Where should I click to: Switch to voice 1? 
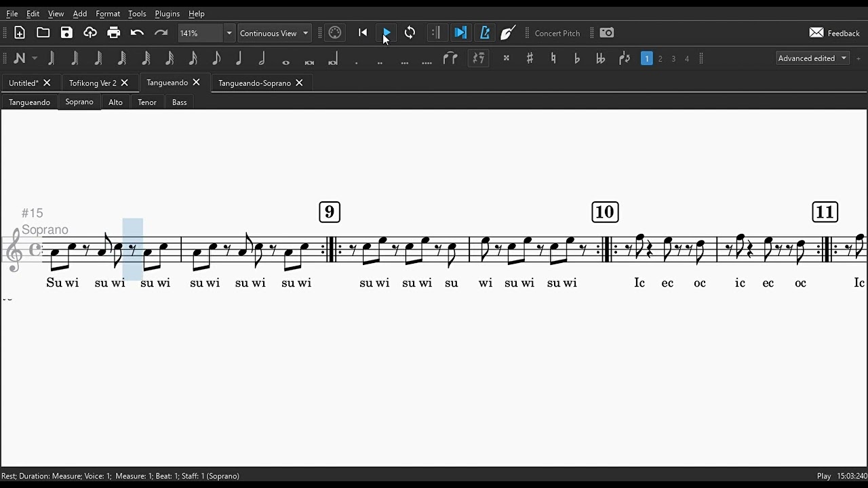[647, 58]
